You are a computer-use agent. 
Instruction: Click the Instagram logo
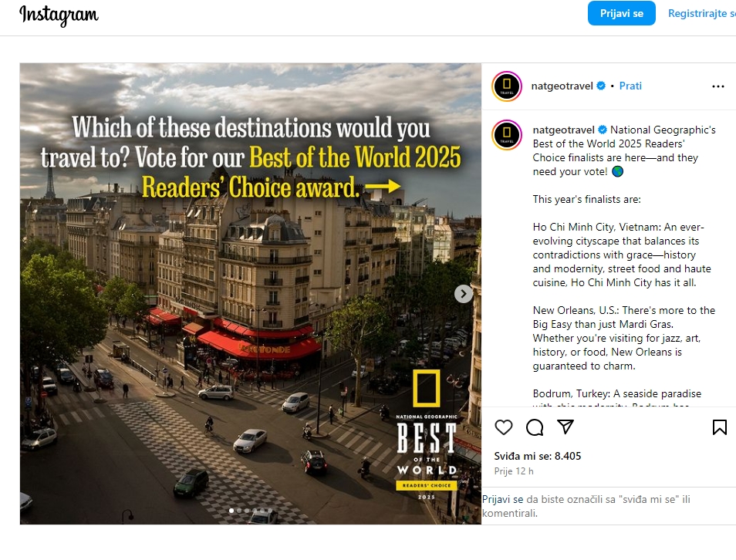[59, 15]
